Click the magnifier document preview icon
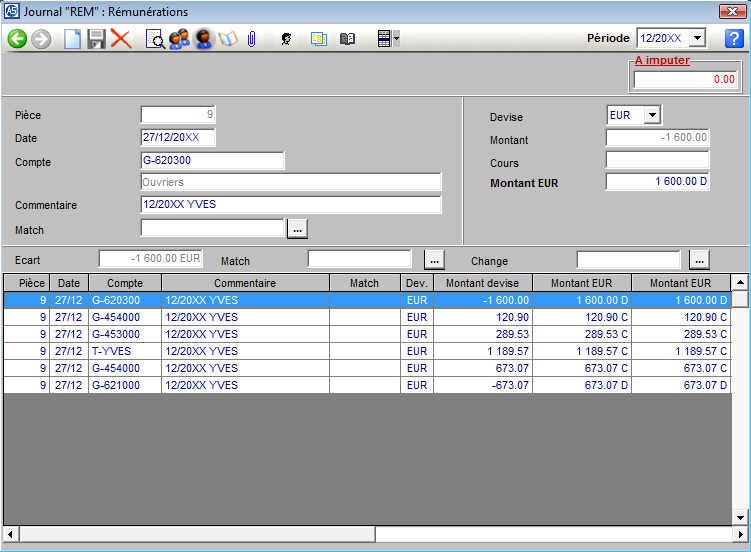 tap(155, 39)
